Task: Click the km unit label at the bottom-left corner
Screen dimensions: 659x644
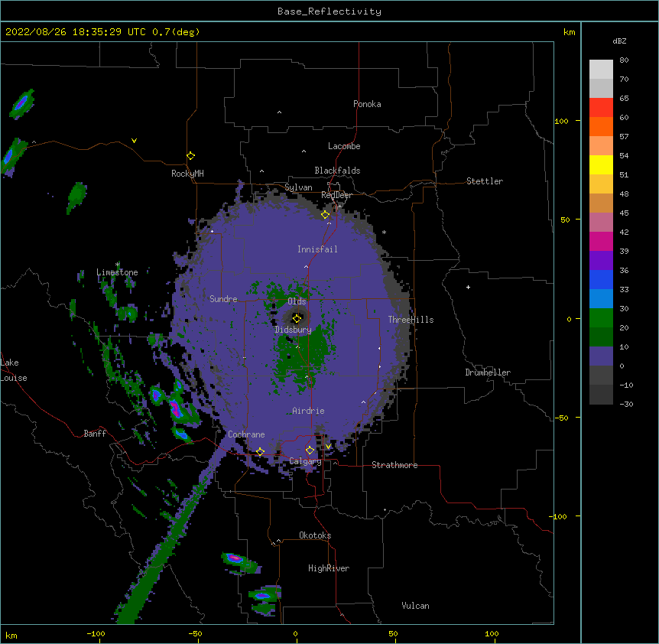Action: pyautogui.click(x=11, y=635)
